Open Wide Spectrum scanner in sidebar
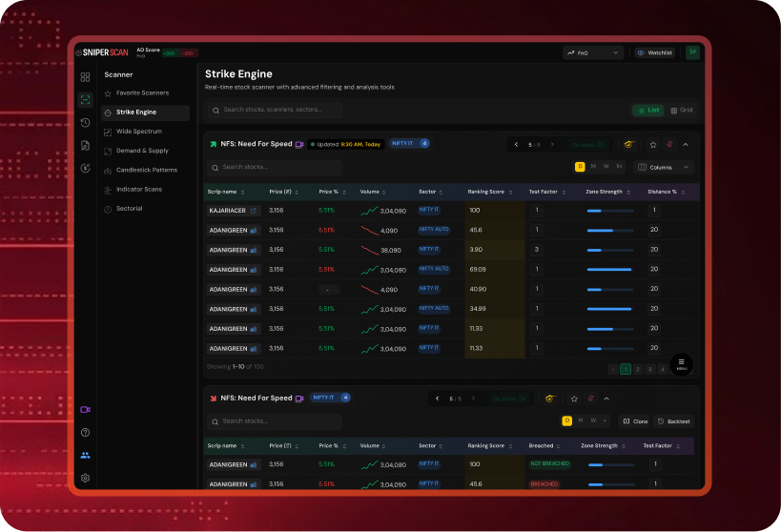 139,132
